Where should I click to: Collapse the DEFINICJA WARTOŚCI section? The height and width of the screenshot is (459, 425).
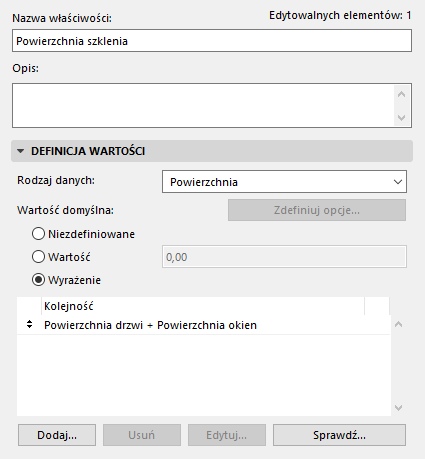(21, 151)
